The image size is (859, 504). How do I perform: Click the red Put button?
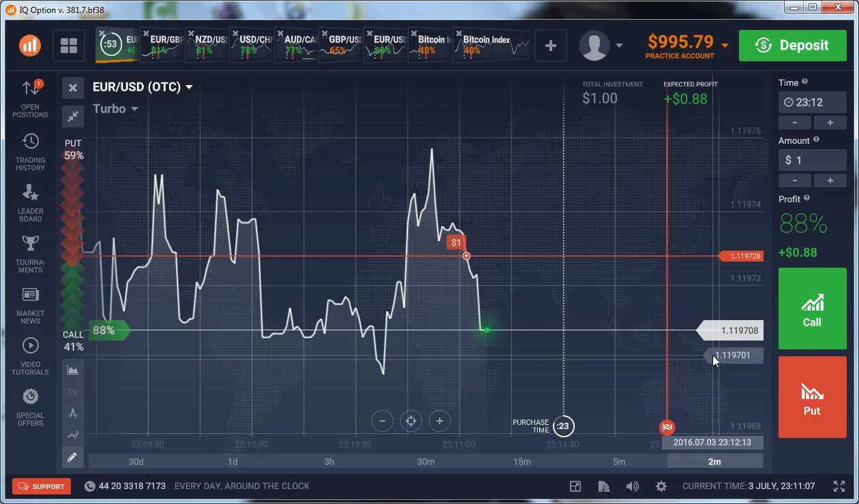tap(813, 397)
